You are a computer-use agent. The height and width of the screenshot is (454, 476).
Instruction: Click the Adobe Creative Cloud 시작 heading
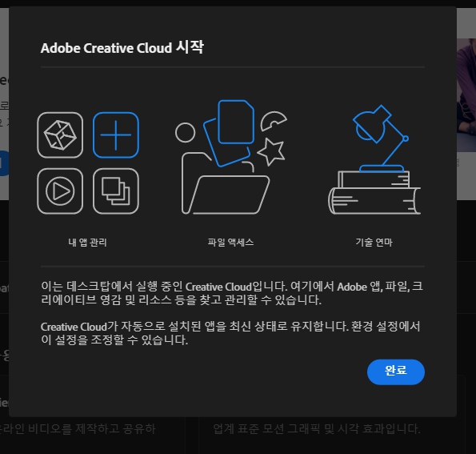click(x=122, y=48)
